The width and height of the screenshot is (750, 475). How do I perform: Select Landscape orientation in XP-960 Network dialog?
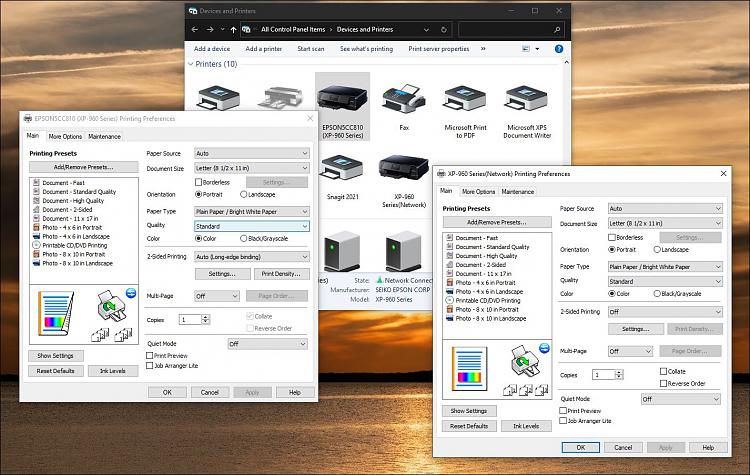pyautogui.click(x=657, y=250)
